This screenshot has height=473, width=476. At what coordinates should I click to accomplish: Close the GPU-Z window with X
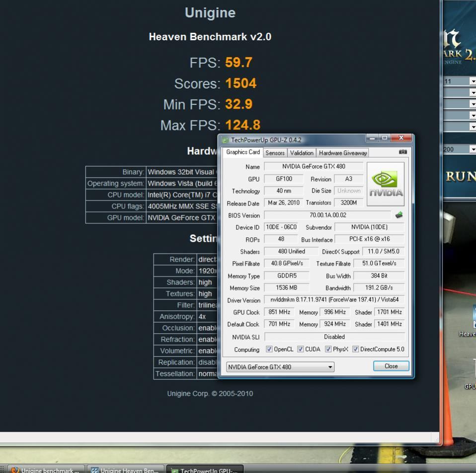click(x=401, y=138)
